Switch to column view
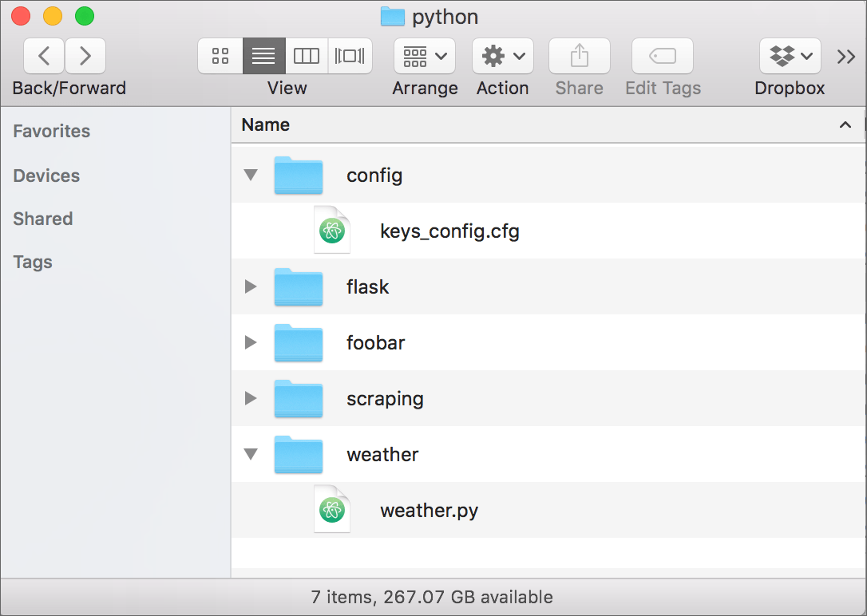The image size is (867, 616). pyautogui.click(x=307, y=56)
